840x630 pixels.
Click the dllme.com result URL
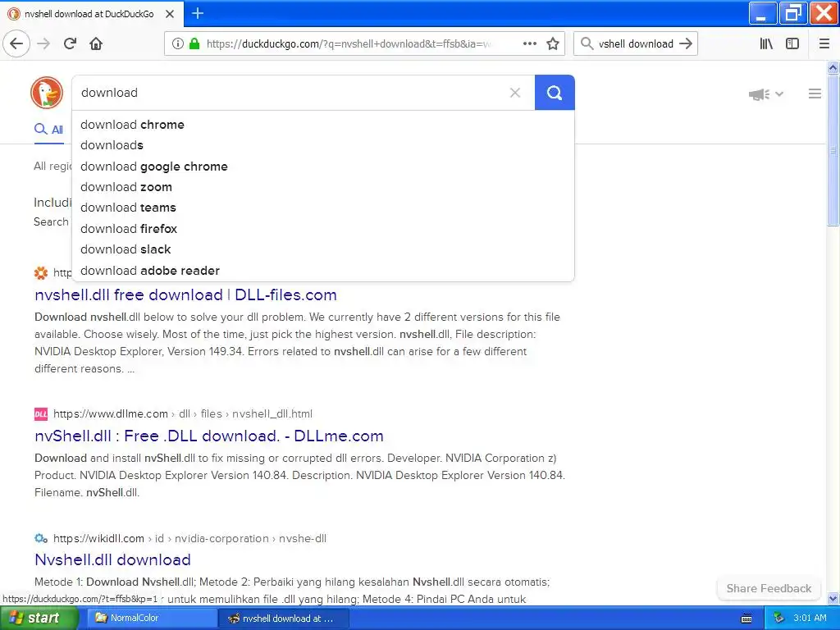point(183,413)
